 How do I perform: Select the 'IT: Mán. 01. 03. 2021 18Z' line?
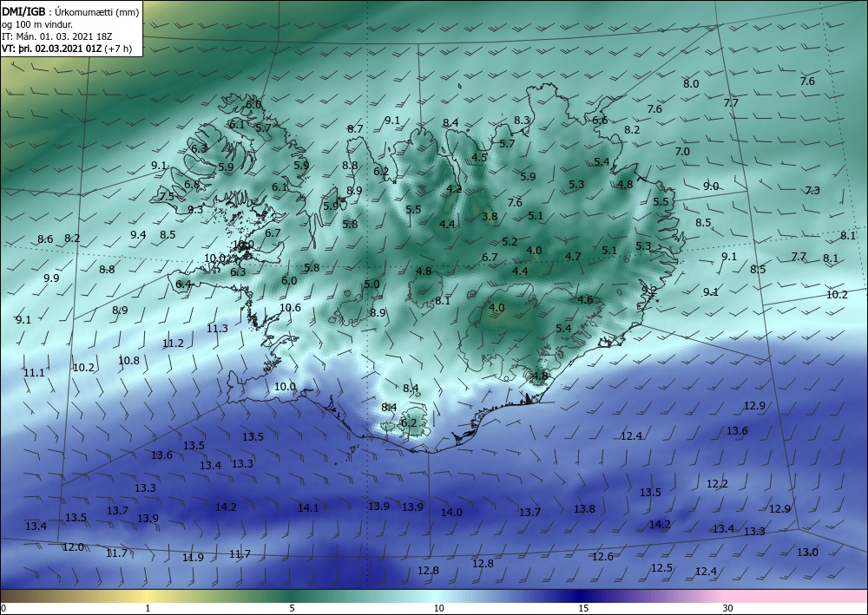tap(57, 36)
